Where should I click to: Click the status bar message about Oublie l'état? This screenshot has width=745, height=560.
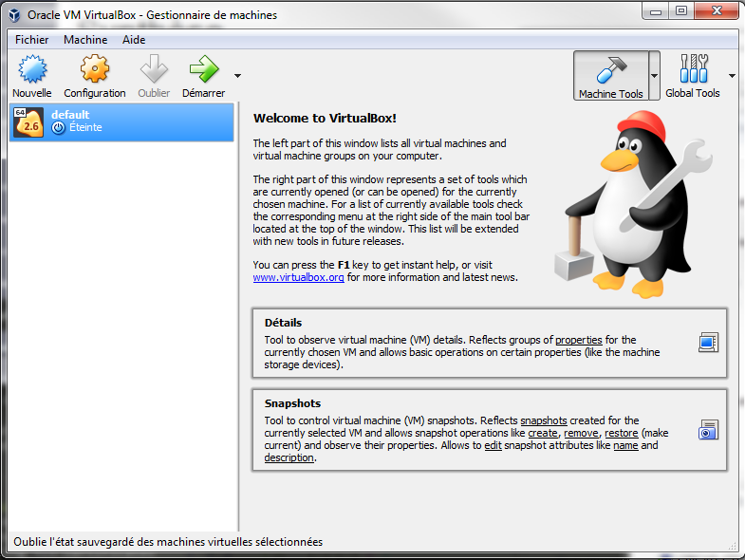(168, 542)
